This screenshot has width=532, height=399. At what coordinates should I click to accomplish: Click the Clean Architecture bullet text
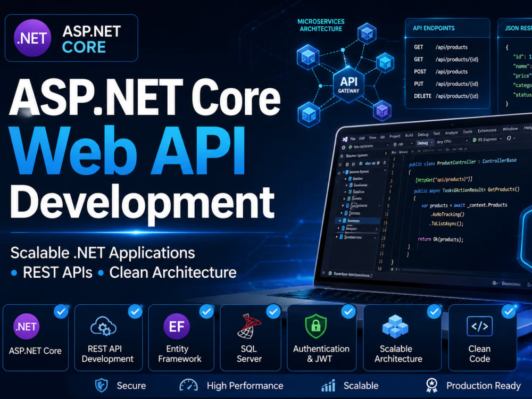pos(173,272)
